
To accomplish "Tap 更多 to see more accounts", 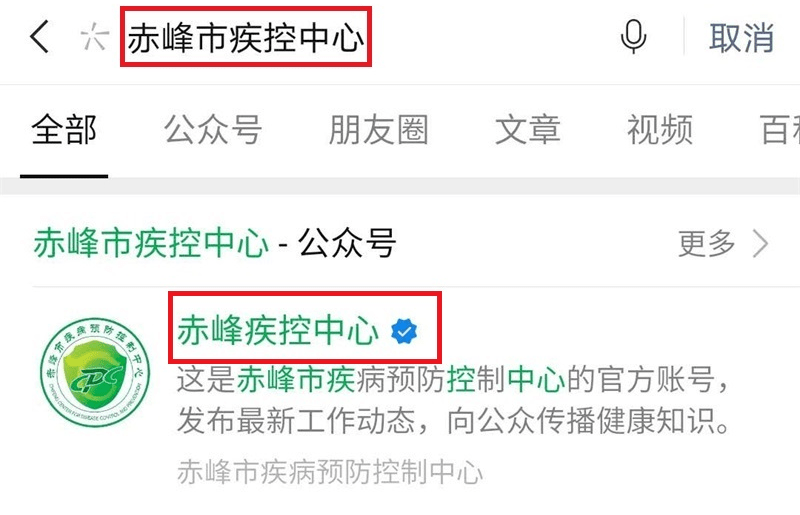I will [707, 243].
